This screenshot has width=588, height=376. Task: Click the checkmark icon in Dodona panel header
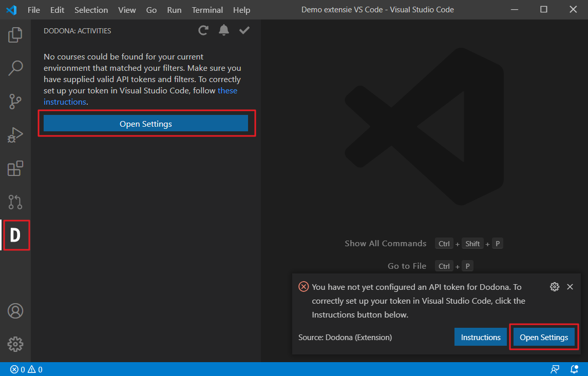point(244,30)
